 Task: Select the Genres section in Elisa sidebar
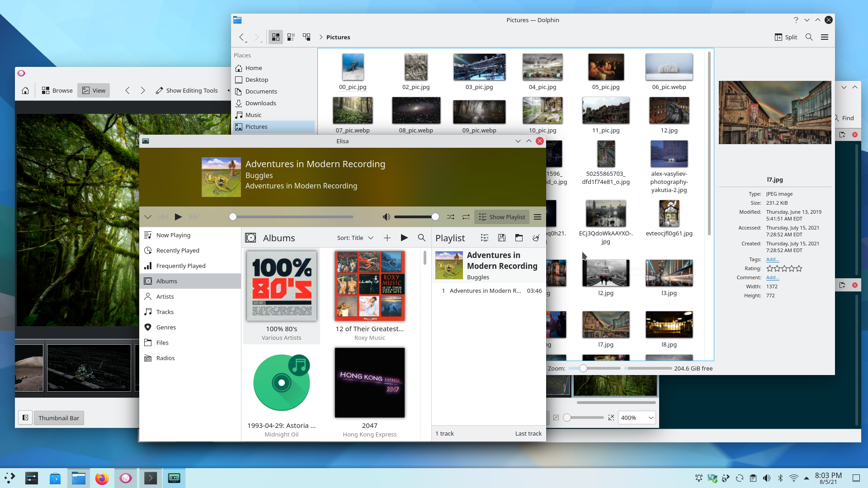tap(166, 327)
